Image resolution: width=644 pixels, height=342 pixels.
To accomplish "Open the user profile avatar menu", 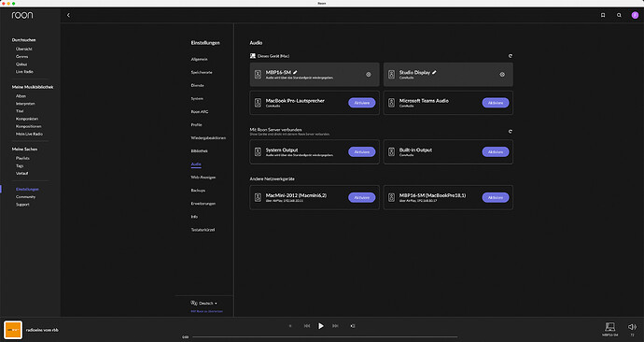I will pyautogui.click(x=635, y=15).
